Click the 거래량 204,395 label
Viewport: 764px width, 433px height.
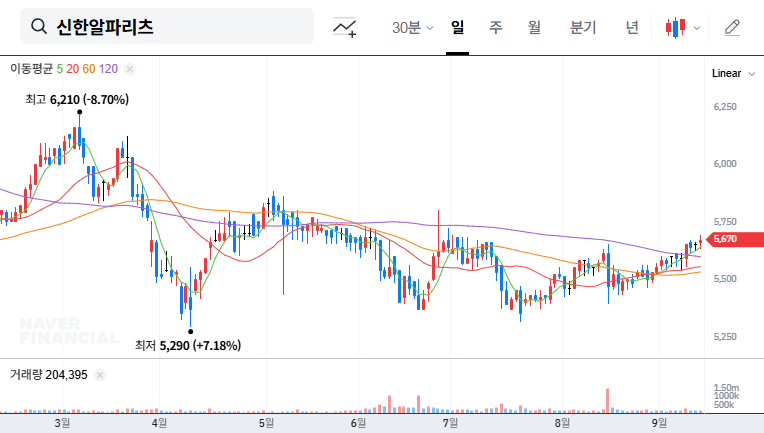point(49,375)
